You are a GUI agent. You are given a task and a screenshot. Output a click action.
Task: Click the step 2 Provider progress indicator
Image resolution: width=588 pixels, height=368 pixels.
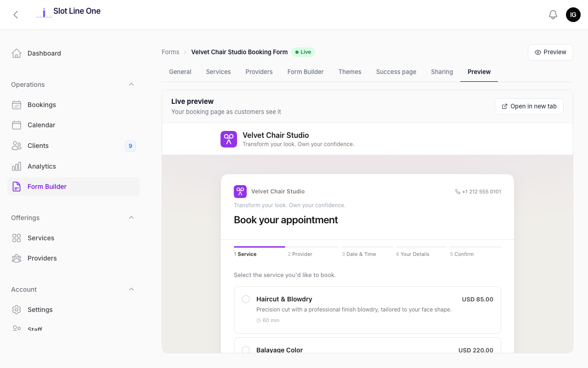(313, 252)
